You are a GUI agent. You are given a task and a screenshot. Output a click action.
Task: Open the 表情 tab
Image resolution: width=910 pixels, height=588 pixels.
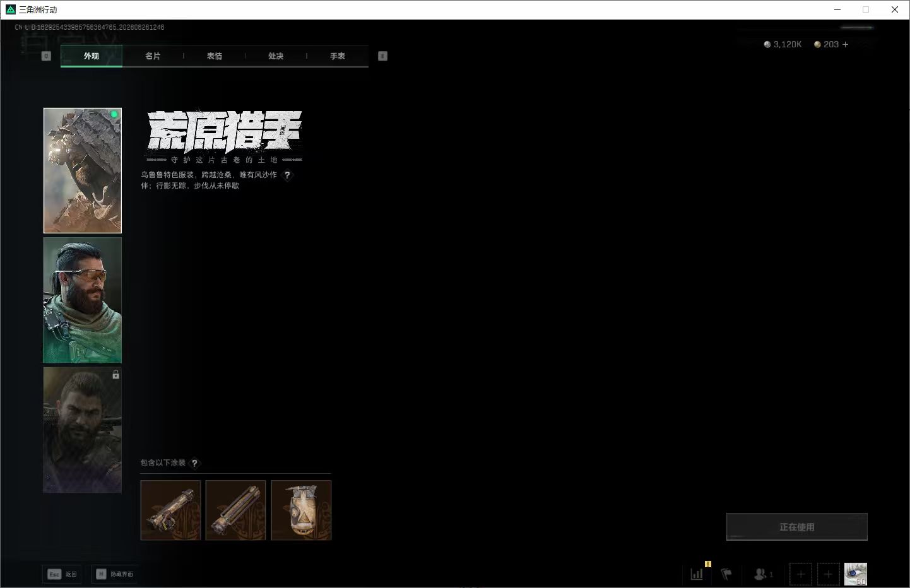(215, 56)
